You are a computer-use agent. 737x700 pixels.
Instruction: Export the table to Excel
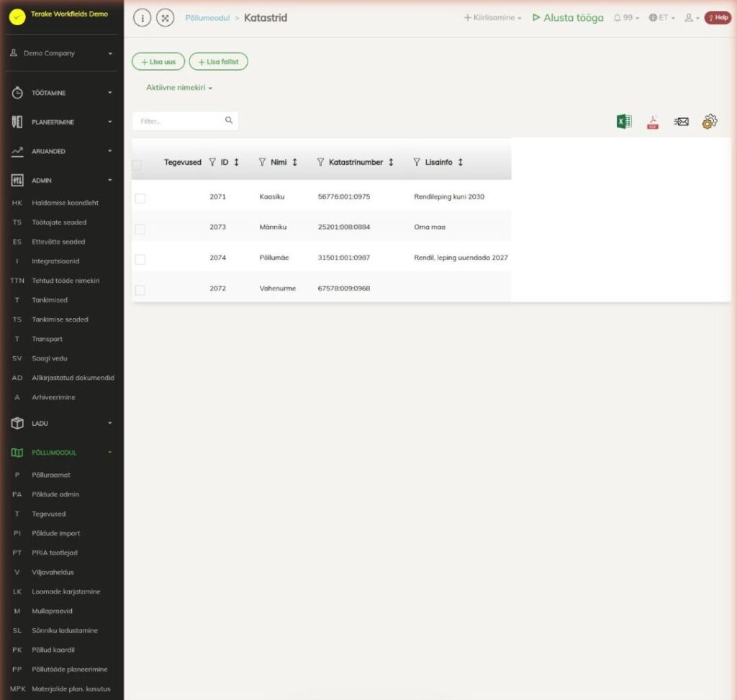pos(624,122)
